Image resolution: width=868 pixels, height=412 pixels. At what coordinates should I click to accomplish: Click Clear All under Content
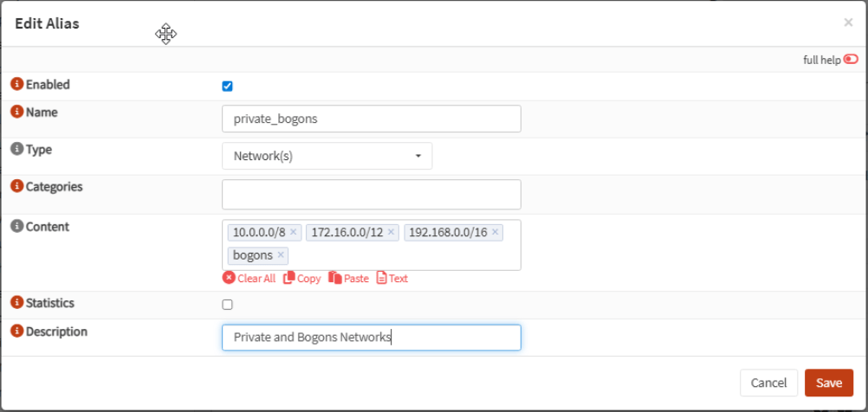click(249, 279)
